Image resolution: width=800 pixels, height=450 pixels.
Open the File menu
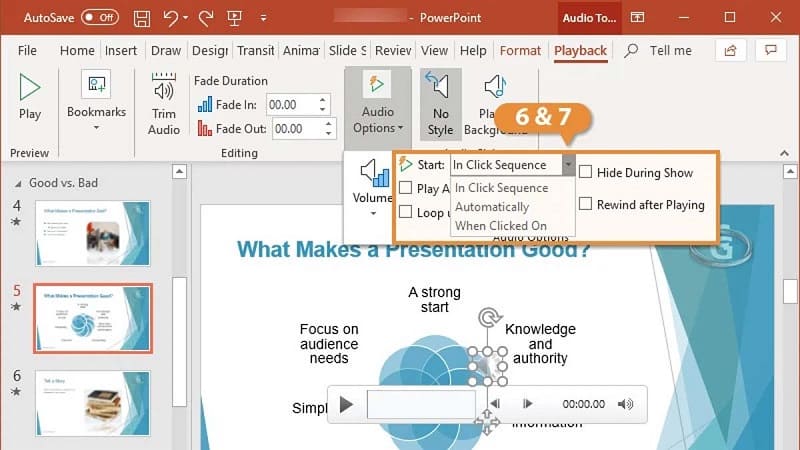27,51
